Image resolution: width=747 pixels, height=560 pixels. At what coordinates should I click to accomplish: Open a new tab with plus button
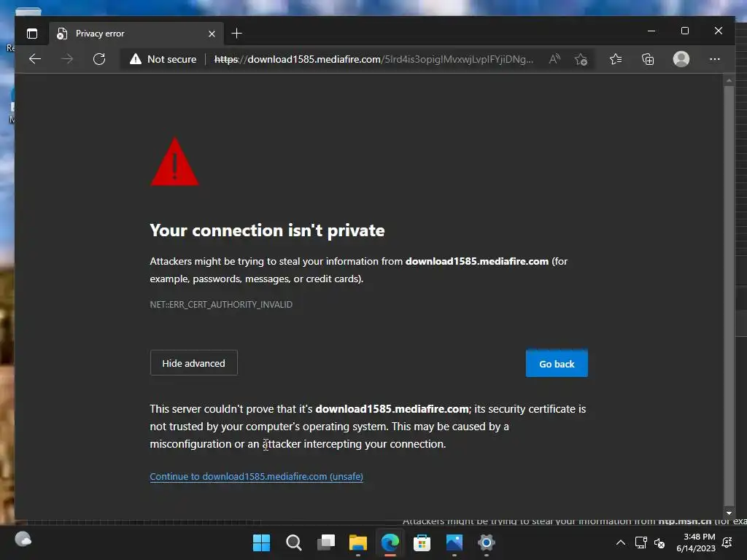coord(237,34)
